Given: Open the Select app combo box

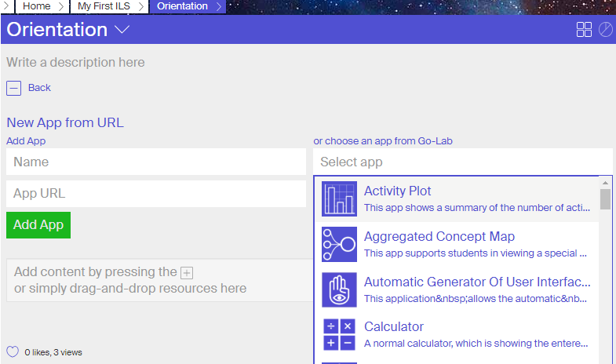Looking at the screenshot, I should point(462,162).
